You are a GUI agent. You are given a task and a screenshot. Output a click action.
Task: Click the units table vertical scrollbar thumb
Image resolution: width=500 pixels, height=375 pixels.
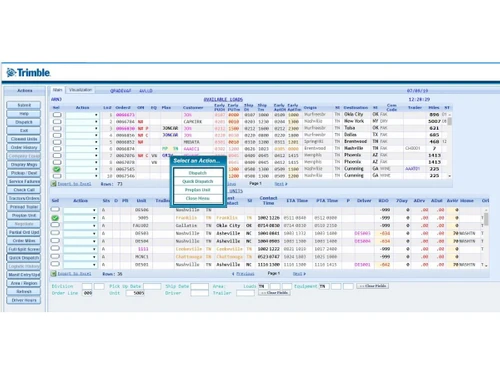click(486, 219)
